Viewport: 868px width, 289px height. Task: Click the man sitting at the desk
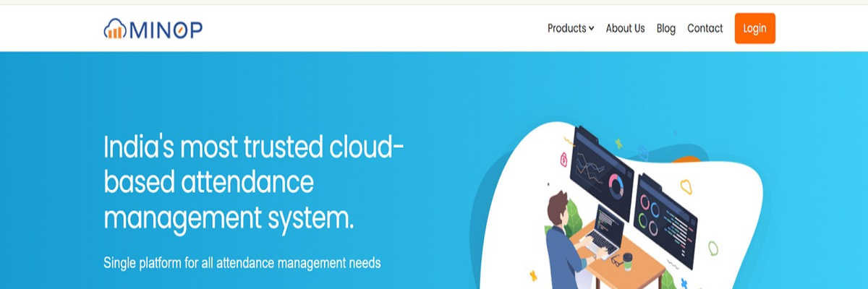pos(561,238)
